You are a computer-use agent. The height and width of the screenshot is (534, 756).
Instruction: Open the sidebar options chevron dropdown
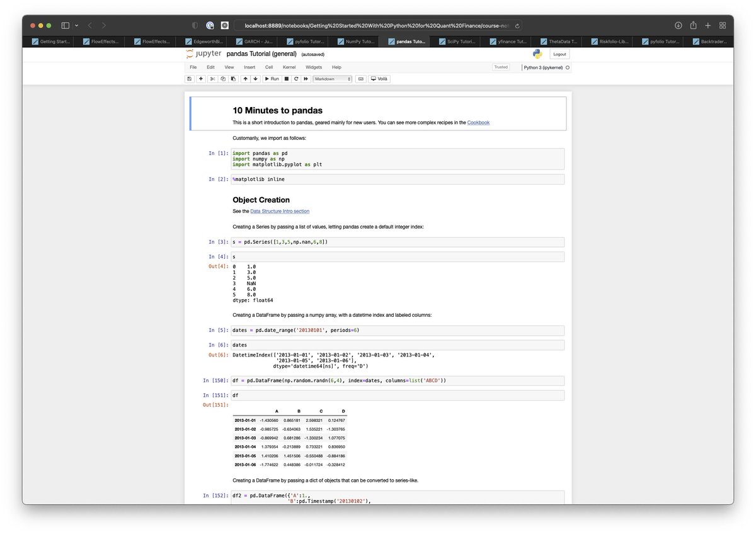[76, 25]
